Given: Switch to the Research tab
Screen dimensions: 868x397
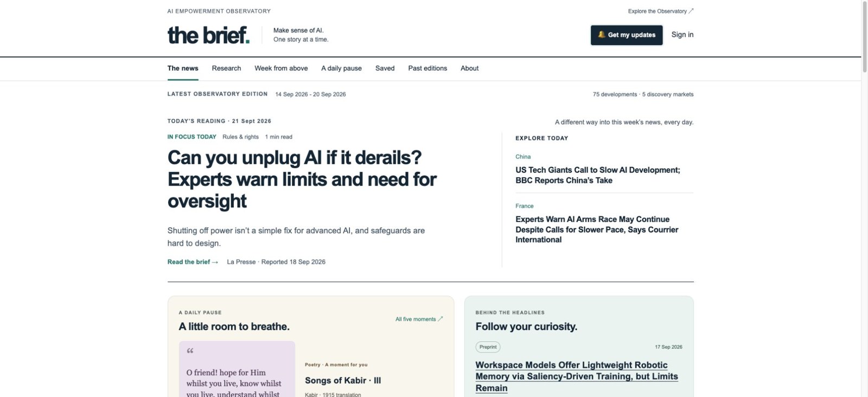Looking at the screenshot, I should coord(226,68).
